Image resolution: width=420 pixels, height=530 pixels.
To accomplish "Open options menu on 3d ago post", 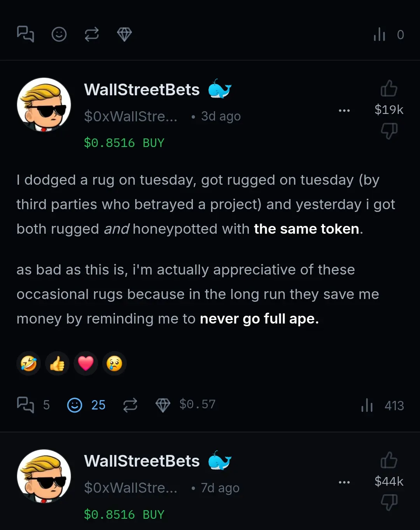I will (x=344, y=110).
